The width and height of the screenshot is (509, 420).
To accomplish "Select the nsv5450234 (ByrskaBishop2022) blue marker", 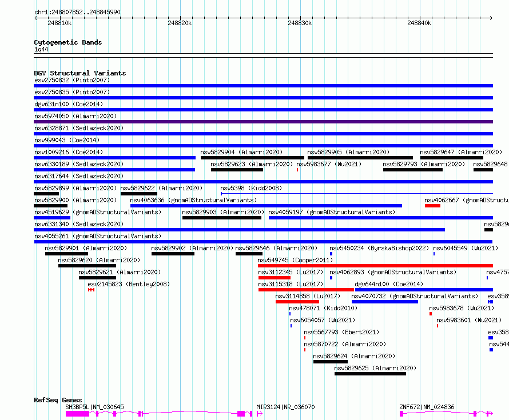I will [x=331, y=254].
